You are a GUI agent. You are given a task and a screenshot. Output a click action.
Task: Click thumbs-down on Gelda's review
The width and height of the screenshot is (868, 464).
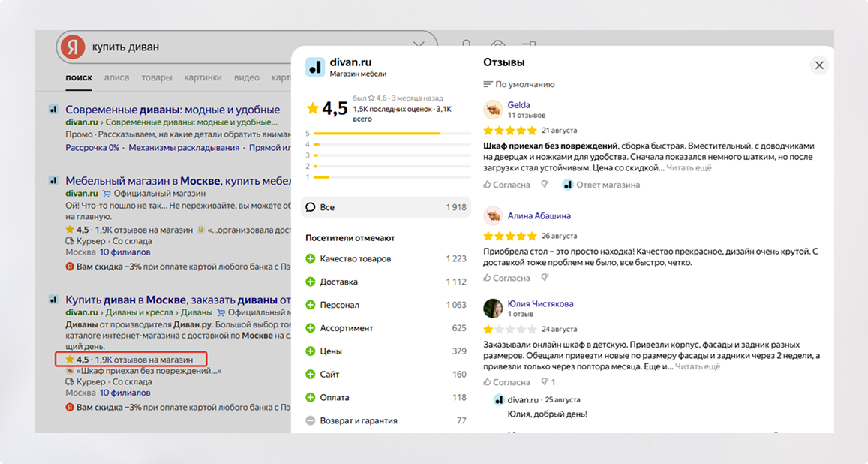[545, 185]
